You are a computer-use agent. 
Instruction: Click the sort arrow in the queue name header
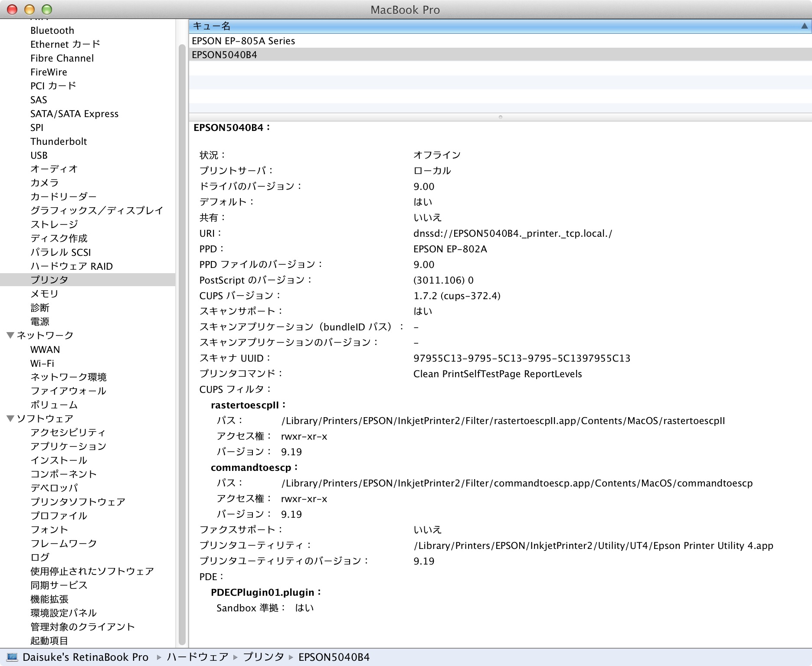(x=804, y=26)
